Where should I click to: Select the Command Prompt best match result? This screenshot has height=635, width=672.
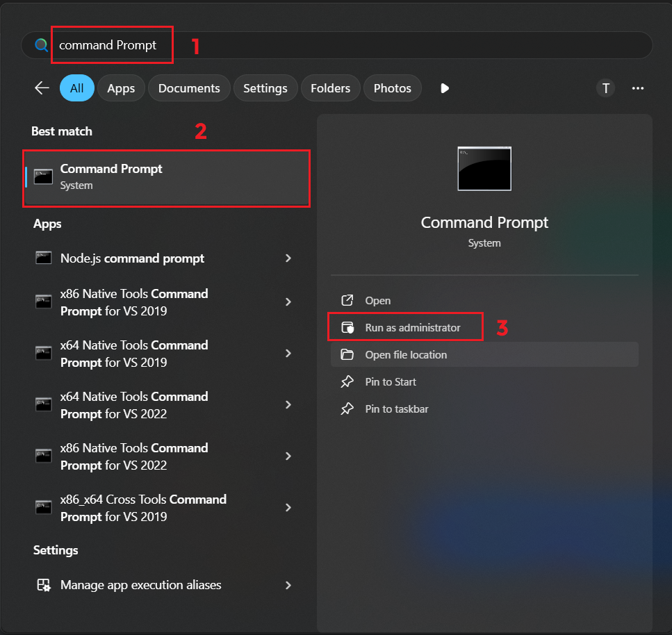167,177
